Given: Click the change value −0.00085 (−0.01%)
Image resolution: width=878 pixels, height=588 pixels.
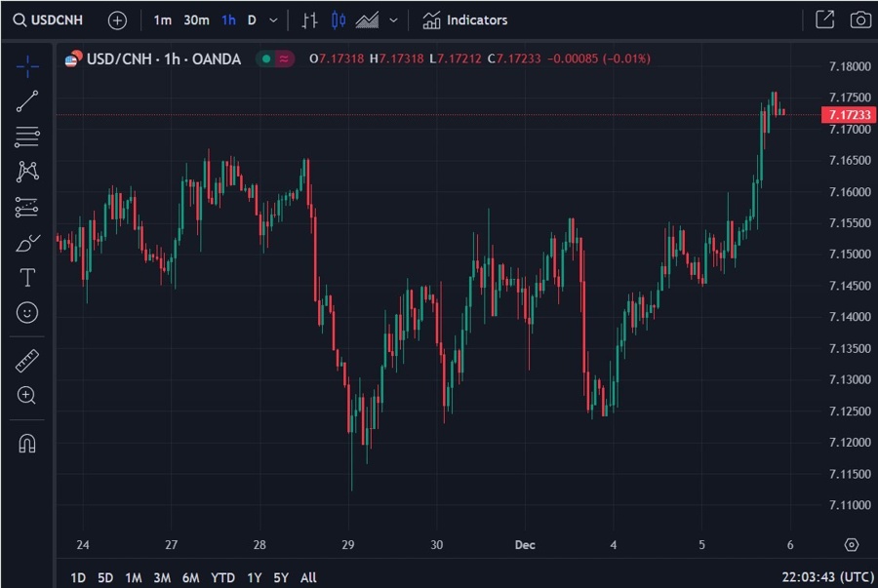Looking at the screenshot, I should click(x=599, y=59).
